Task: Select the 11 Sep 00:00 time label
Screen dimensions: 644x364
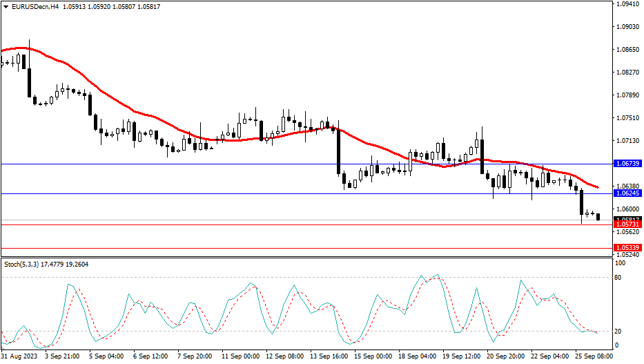Action: tap(240, 357)
